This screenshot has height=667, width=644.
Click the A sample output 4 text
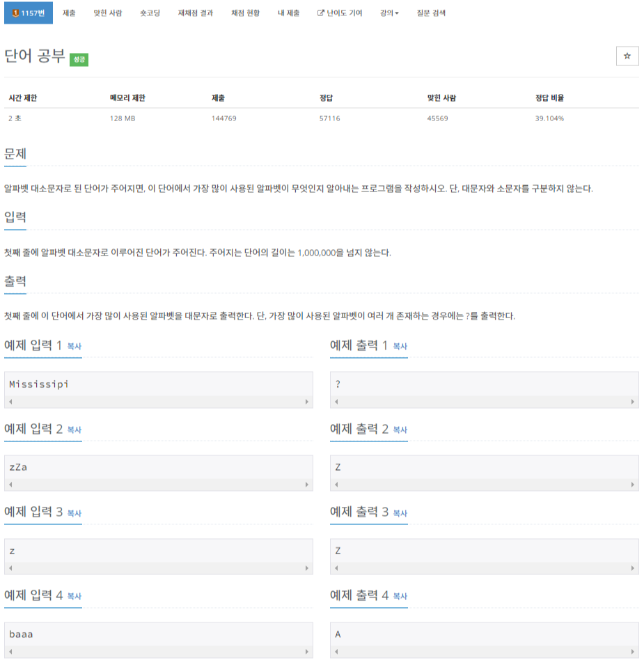tap(338, 634)
